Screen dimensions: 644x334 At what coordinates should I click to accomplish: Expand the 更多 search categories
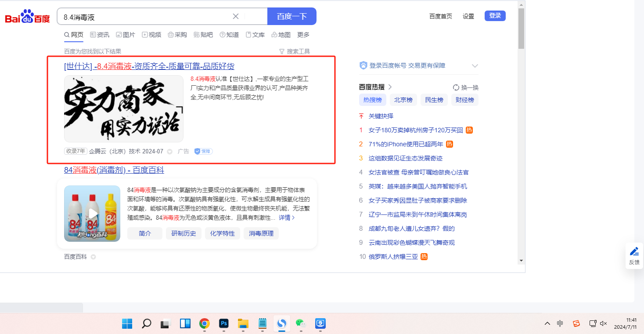(303, 35)
